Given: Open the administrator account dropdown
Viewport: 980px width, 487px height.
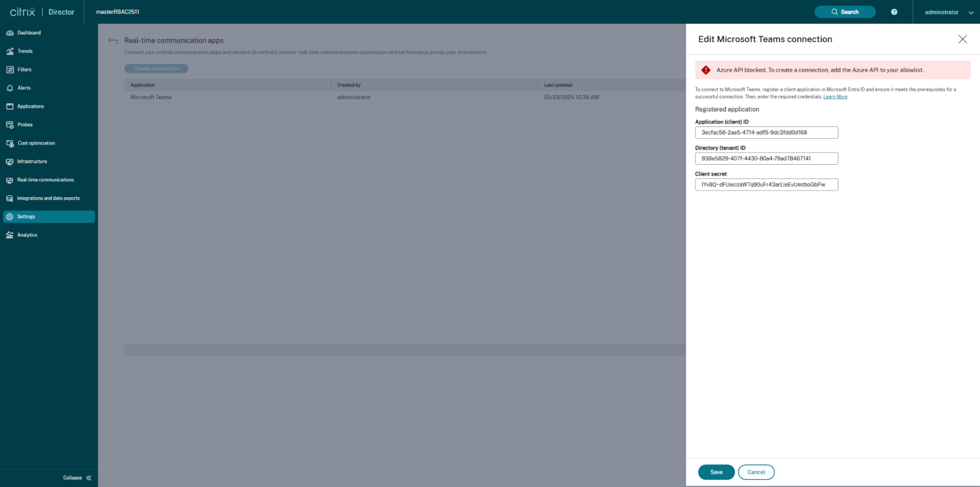Looking at the screenshot, I should 946,12.
